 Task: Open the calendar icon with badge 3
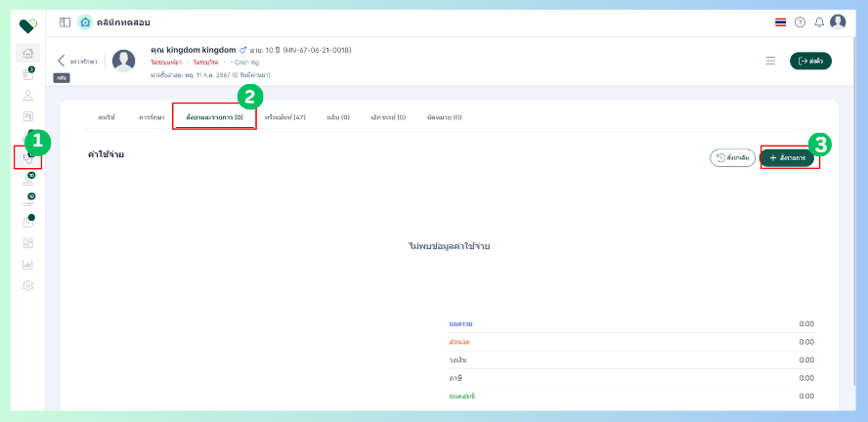pyautogui.click(x=28, y=74)
